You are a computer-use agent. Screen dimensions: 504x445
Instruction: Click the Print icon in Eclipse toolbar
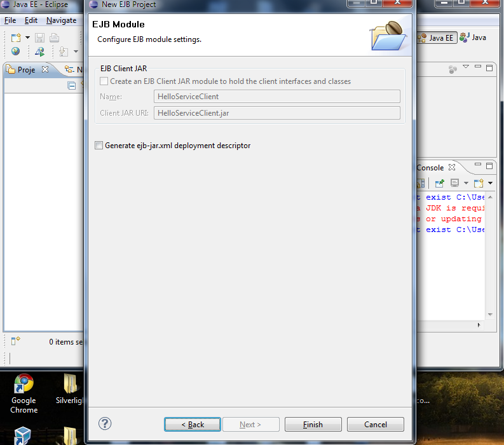coord(54,38)
